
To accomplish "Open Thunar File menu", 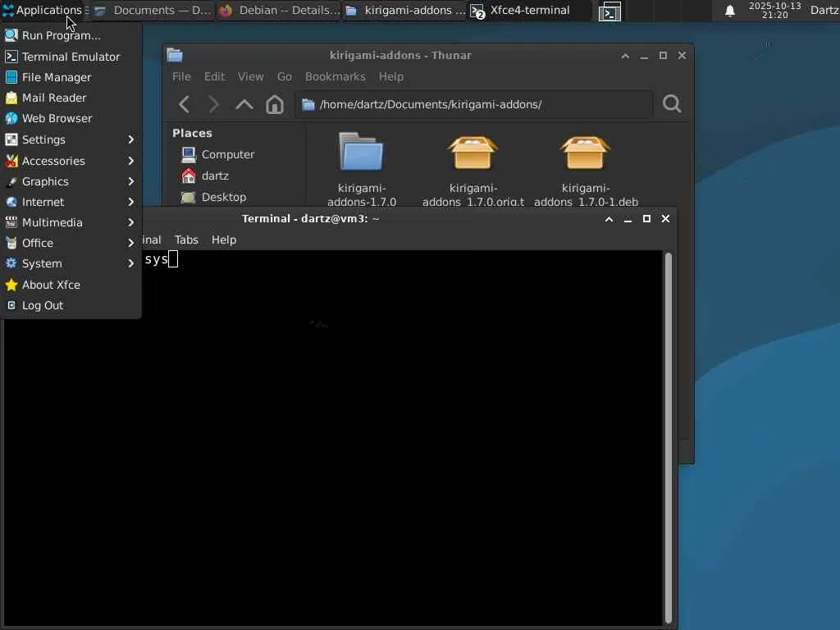I will 181,76.
